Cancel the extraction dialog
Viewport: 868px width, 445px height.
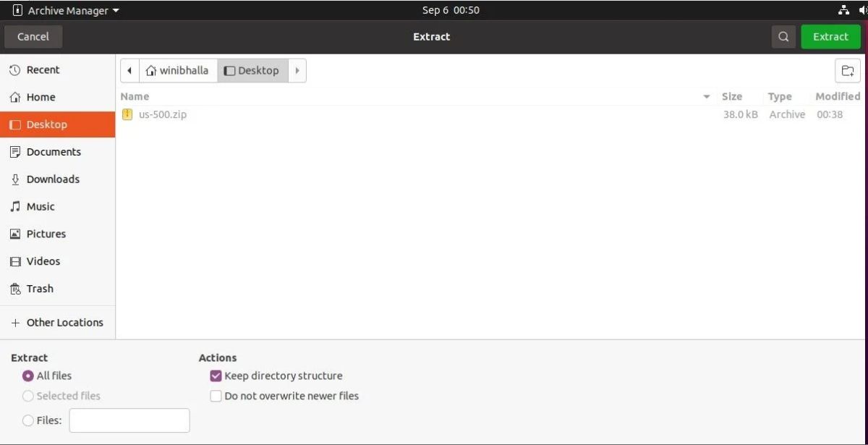[33, 36]
